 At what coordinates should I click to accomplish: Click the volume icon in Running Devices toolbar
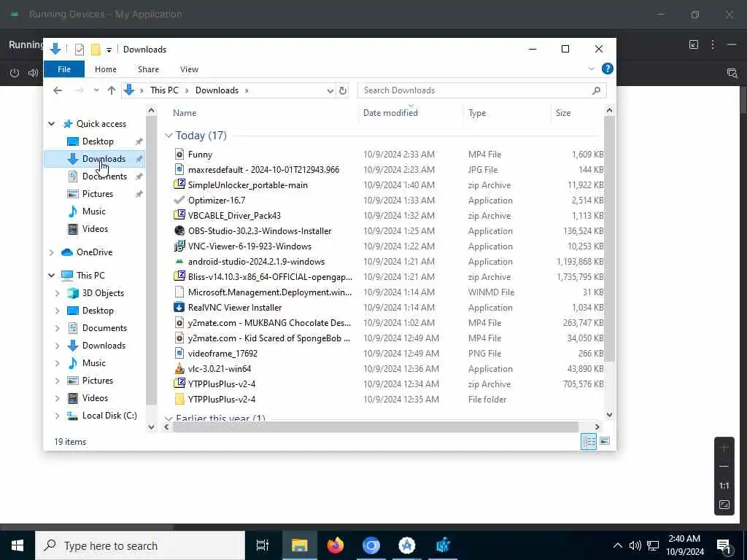33,73
